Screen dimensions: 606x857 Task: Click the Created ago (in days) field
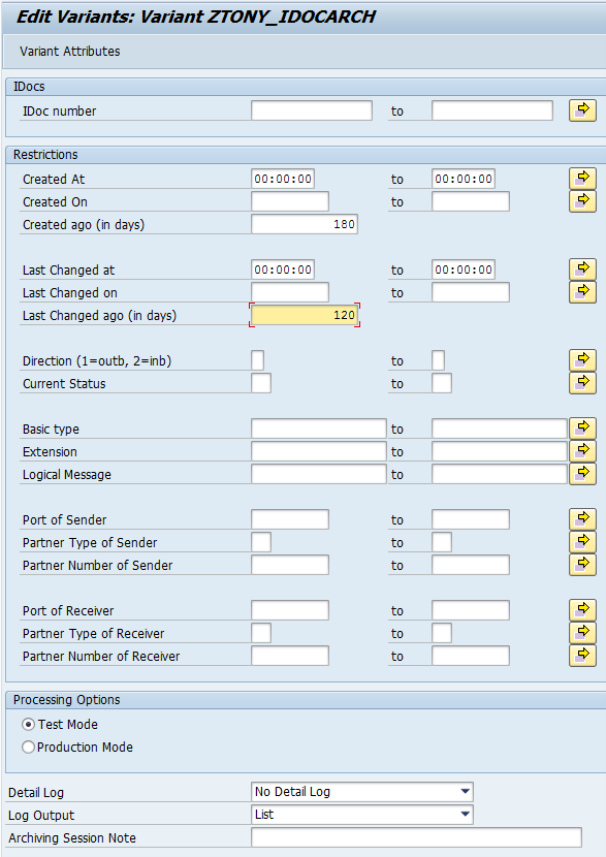click(x=304, y=225)
